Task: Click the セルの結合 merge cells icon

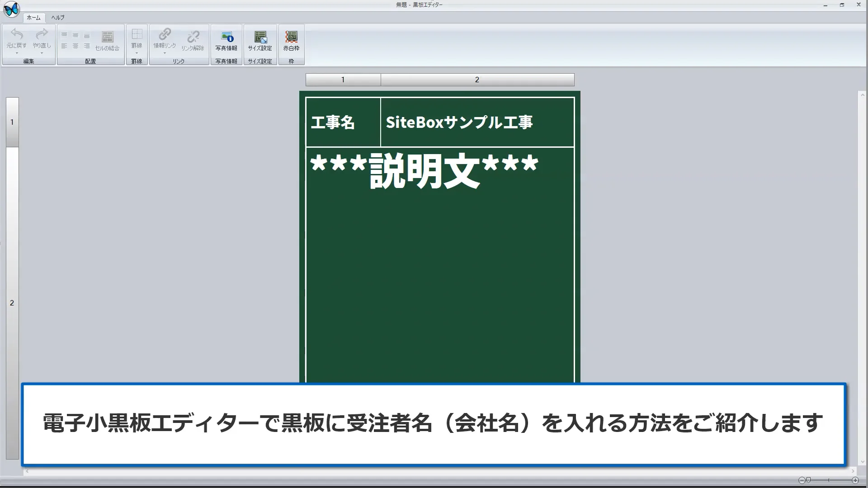Action: pos(108,36)
